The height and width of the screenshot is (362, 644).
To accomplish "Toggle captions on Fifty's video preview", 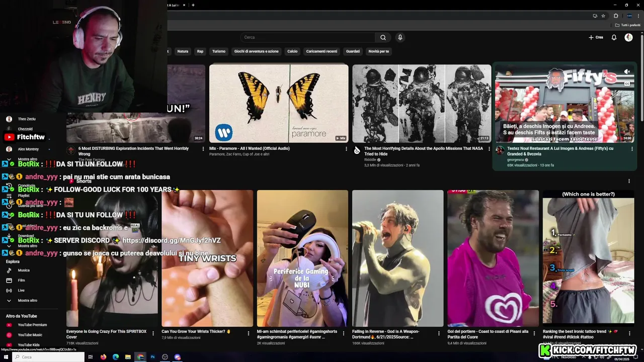I will point(627,84).
